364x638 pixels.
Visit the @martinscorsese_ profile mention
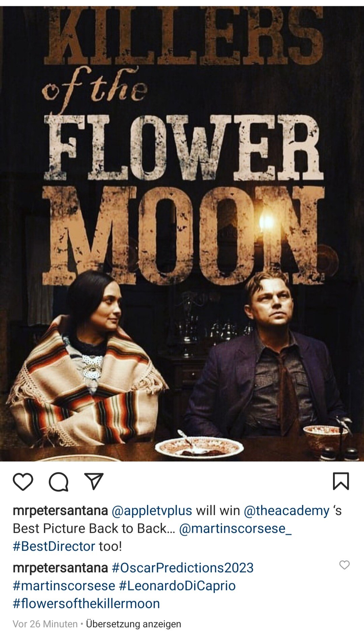pos(235,528)
